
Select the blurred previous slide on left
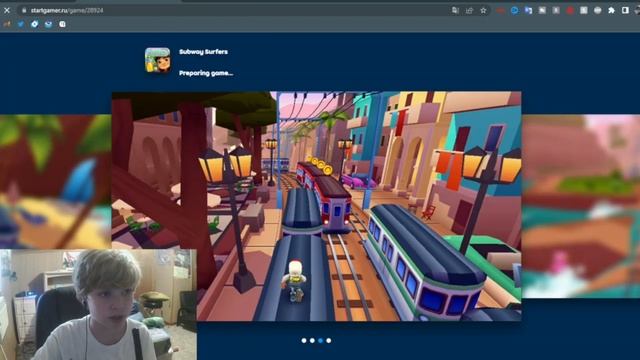point(56,182)
